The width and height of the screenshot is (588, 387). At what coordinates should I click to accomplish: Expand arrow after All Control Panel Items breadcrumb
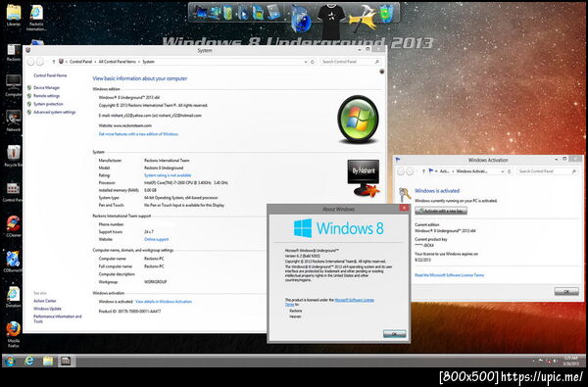[139, 62]
